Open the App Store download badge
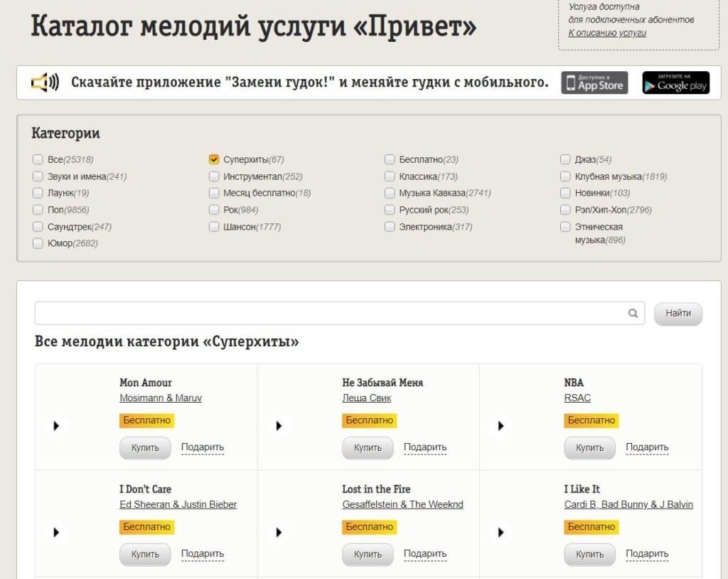This screenshot has width=728, height=579. click(x=594, y=83)
